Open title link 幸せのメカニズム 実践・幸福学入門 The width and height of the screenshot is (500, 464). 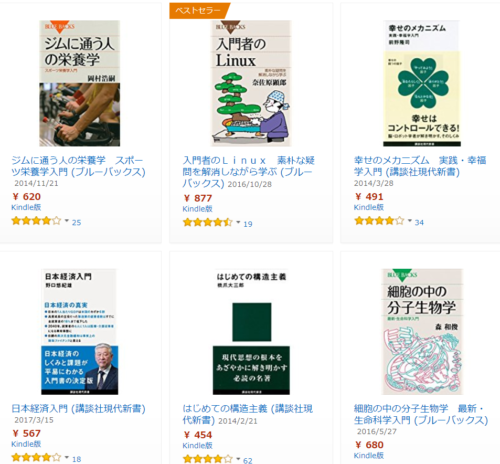[x=420, y=166]
